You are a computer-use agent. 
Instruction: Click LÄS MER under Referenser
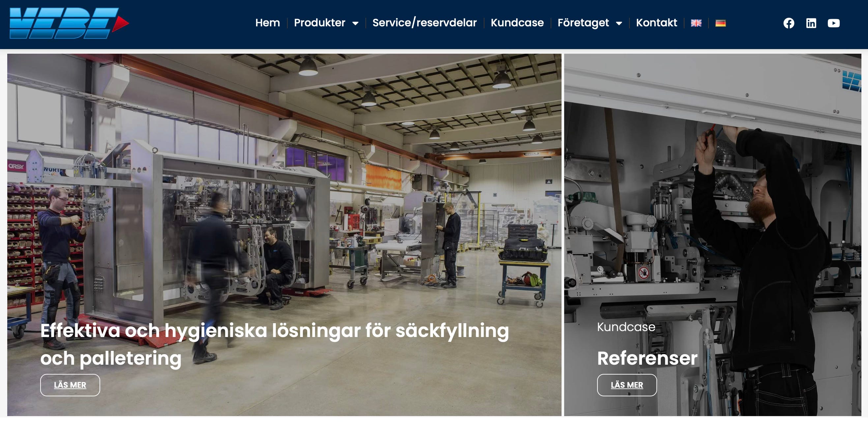pyautogui.click(x=627, y=385)
